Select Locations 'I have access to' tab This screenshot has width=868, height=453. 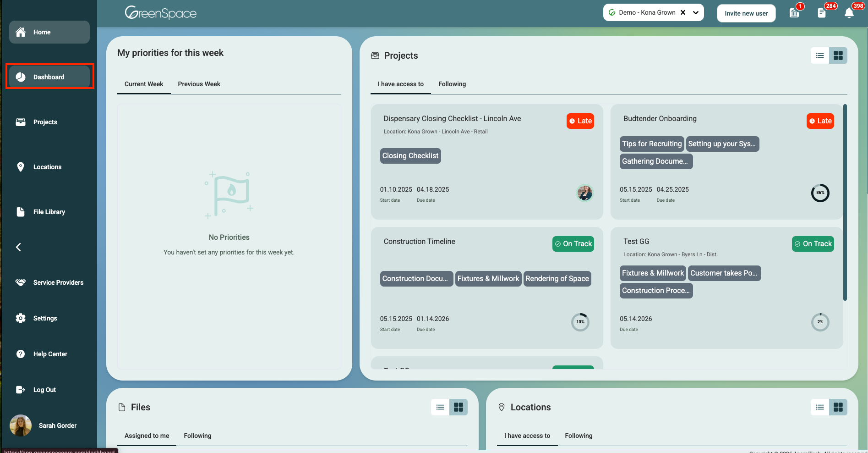click(x=527, y=436)
